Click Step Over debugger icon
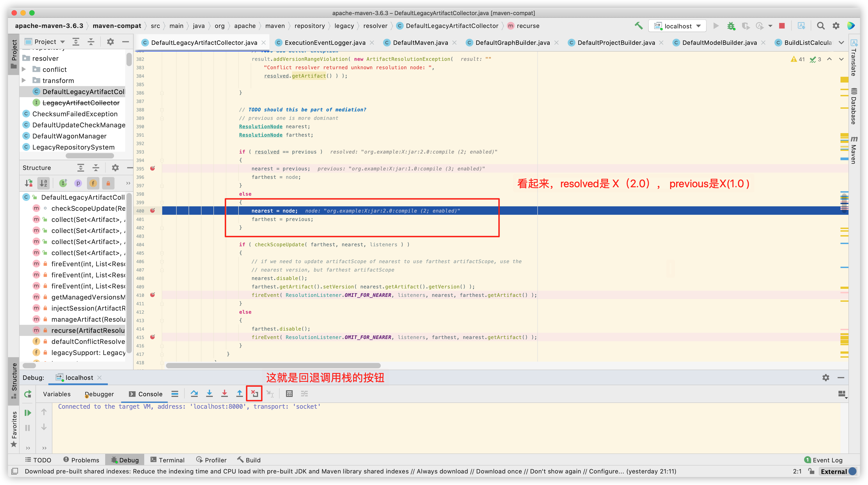868x485 pixels. click(194, 393)
